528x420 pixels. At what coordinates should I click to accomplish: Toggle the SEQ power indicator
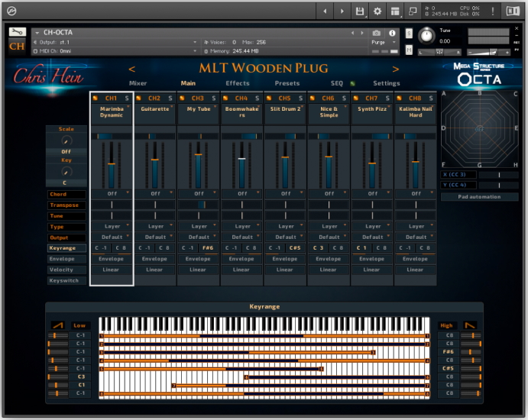(352, 83)
